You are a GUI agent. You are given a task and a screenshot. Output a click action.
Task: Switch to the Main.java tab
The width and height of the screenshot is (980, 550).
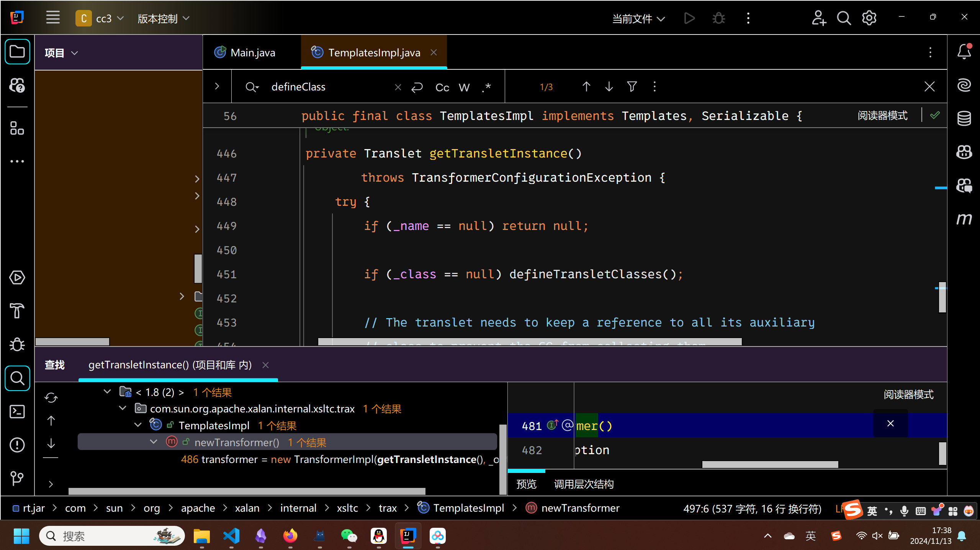(x=245, y=53)
